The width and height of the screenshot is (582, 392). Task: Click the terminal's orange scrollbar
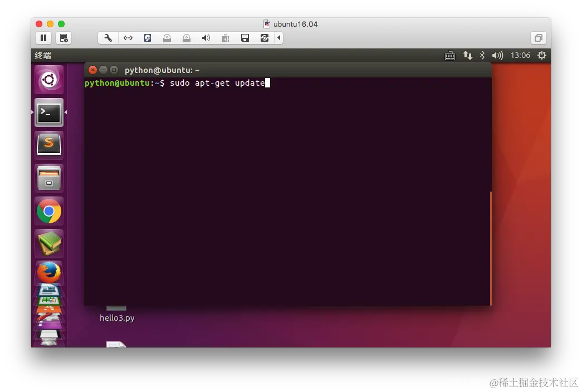491,248
